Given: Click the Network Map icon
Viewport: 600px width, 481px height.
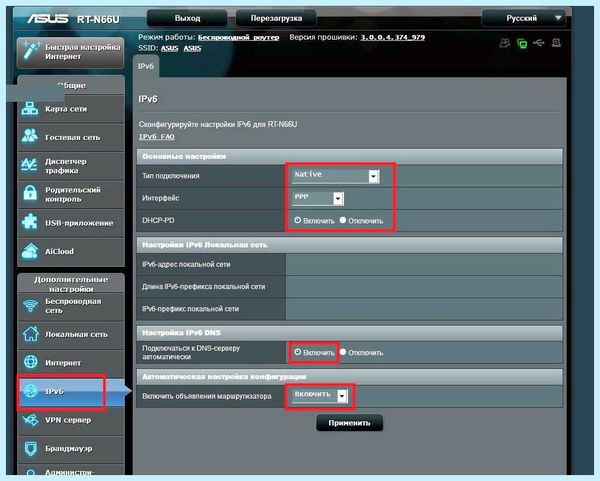Looking at the screenshot, I should click(30, 109).
